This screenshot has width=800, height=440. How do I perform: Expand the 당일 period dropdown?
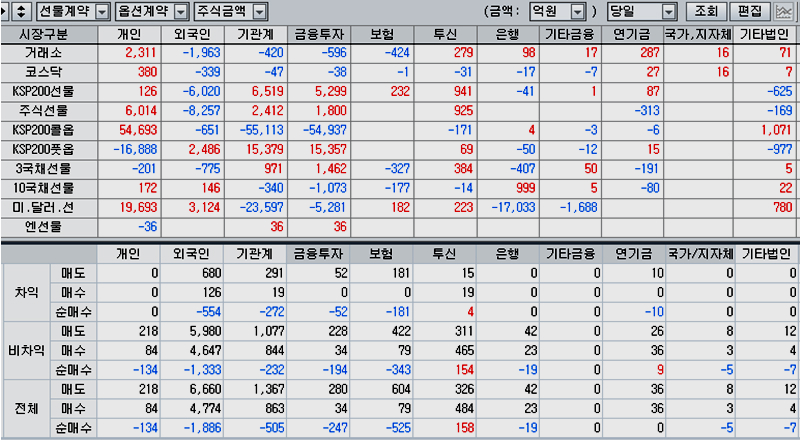[x=669, y=12]
